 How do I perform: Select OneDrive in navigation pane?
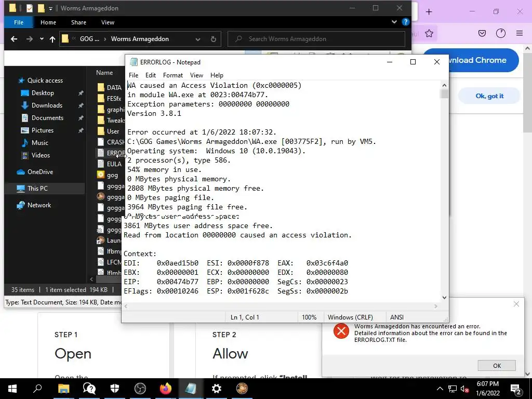(x=40, y=172)
